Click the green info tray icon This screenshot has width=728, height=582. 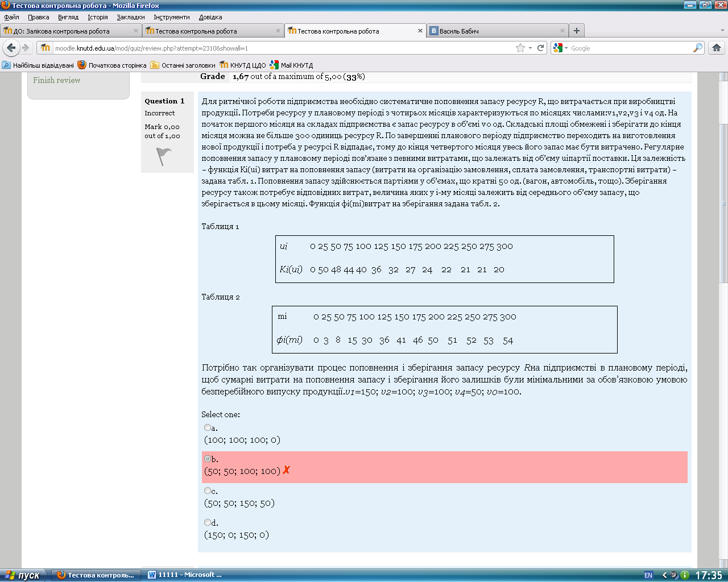[x=685, y=575]
